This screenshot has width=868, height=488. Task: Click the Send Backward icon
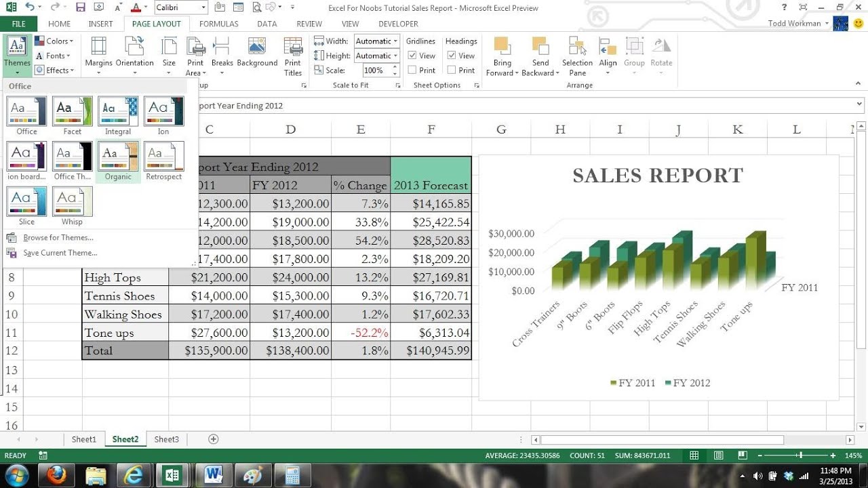[540, 46]
